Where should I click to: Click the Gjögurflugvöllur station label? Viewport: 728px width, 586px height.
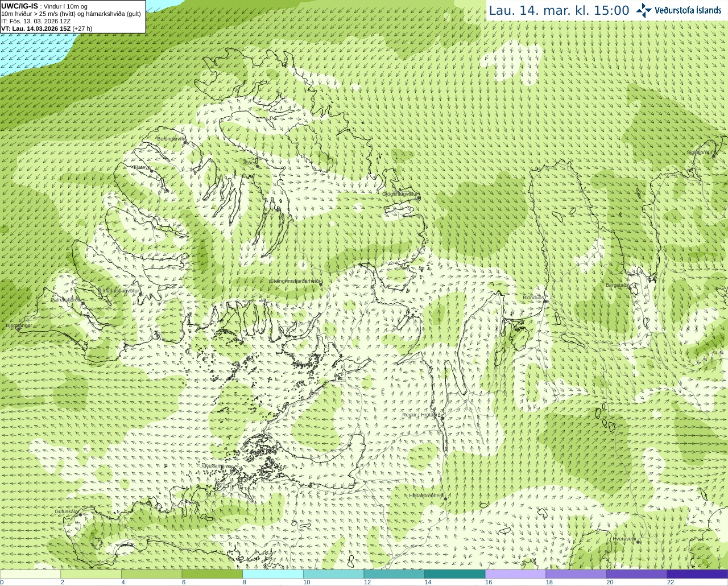[400, 194]
